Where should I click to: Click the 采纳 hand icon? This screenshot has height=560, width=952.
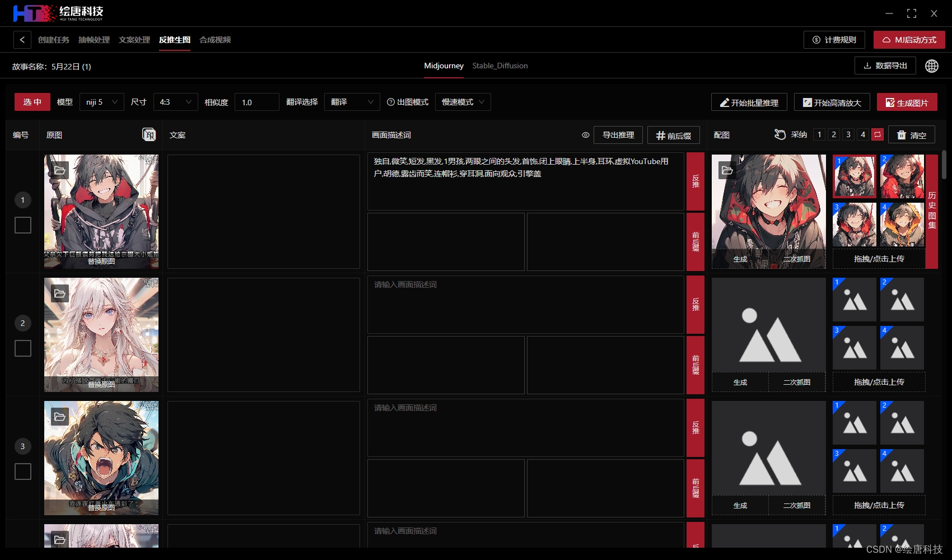780,134
